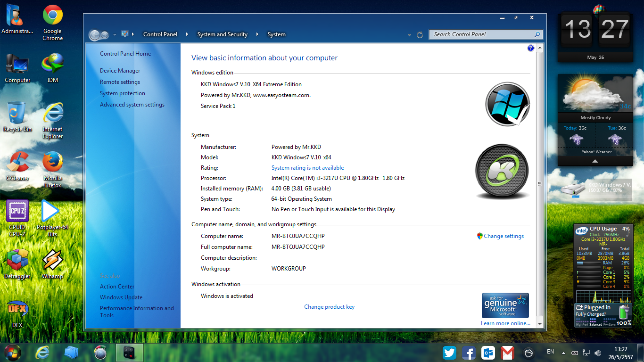Viewport: 644px width, 362px height.
Task: Open Device Manager link
Action: [120, 71]
